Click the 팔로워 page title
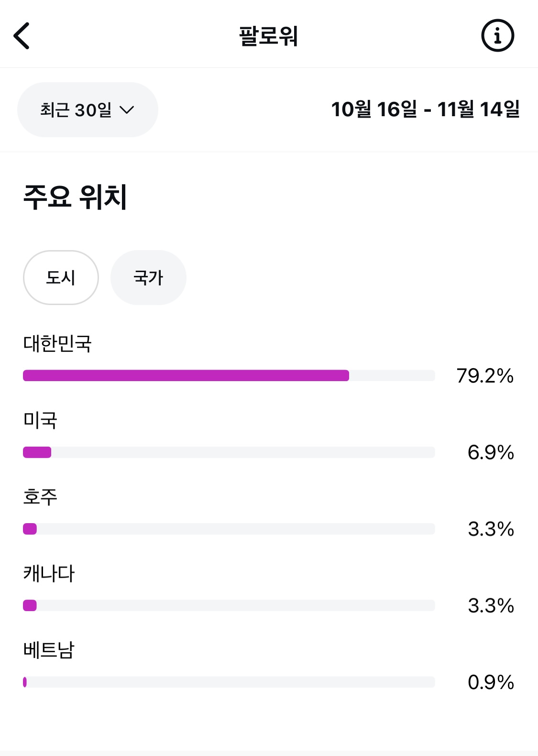The width and height of the screenshot is (538, 756). coord(268,36)
